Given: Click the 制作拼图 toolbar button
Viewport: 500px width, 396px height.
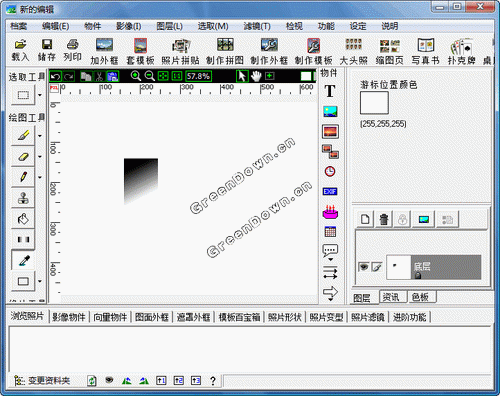Looking at the screenshot, I should tap(225, 51).
